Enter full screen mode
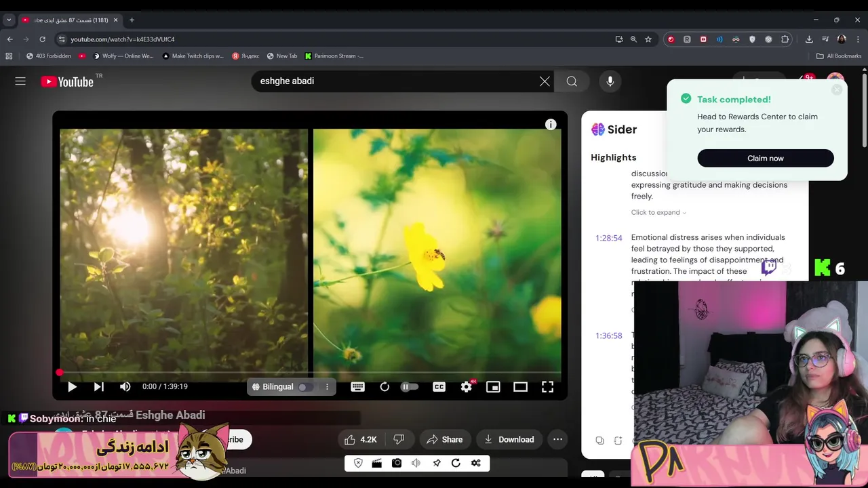Screen dimensions: 868x488 pyautogui.click(x=547, y=387)
